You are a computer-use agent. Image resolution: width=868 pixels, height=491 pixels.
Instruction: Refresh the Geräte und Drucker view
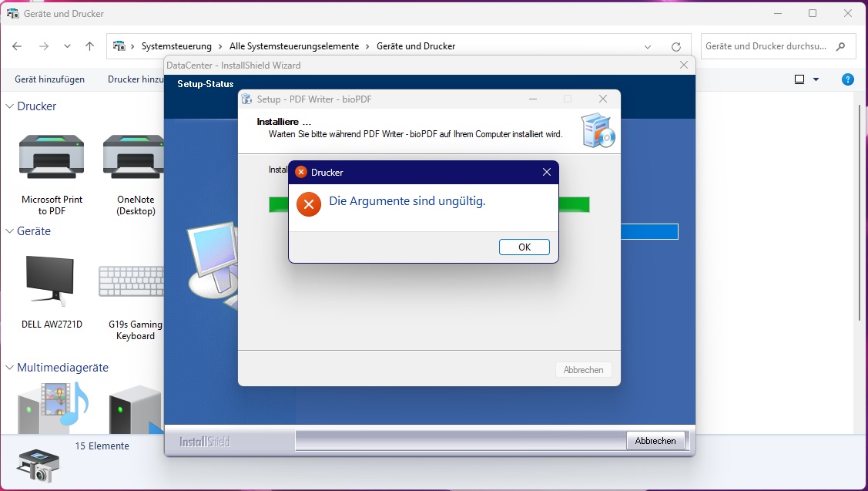[x=676, y=47]
